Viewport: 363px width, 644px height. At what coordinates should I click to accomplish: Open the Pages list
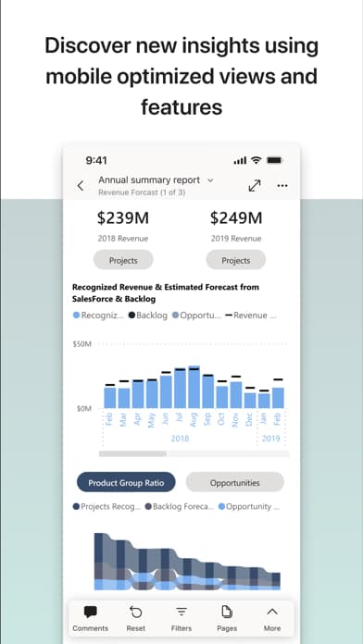click(x=227, y=618)
